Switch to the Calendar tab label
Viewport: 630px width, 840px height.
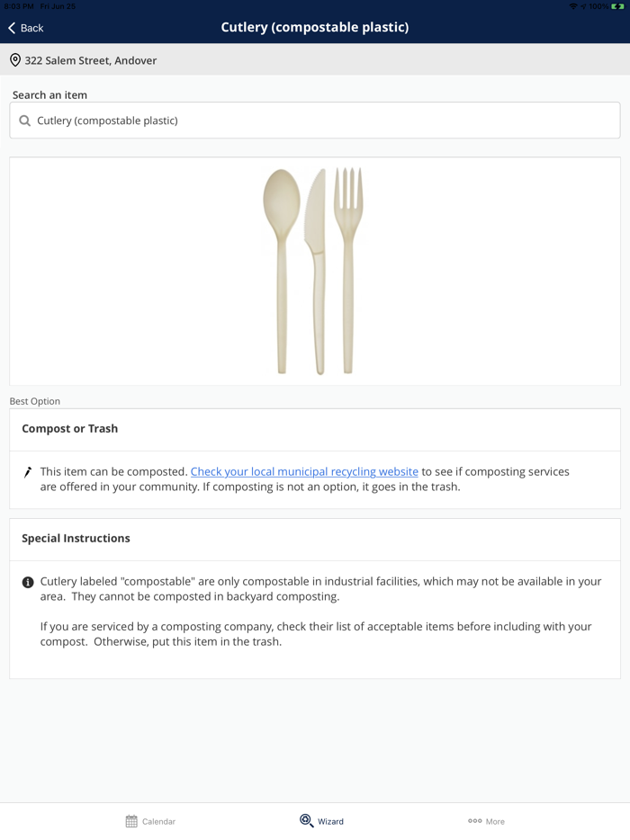coord(158,821)
